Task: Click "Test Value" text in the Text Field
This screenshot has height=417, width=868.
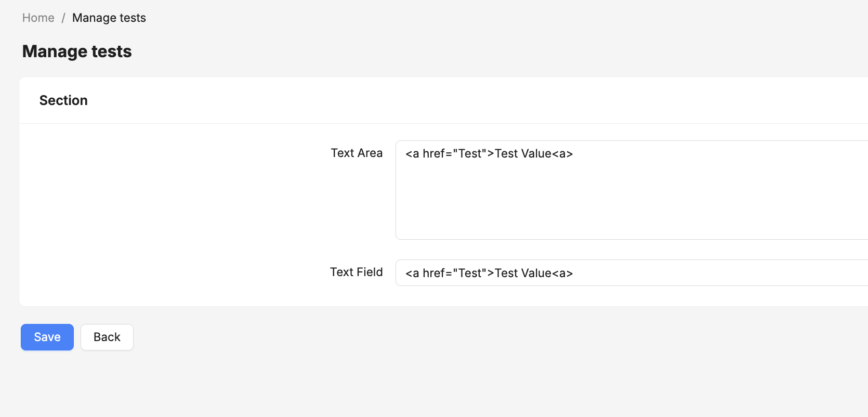Action: point(523,273)
